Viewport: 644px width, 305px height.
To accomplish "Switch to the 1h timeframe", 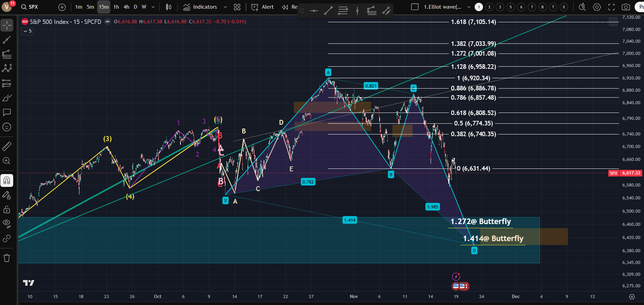I will tap(116, 7).
